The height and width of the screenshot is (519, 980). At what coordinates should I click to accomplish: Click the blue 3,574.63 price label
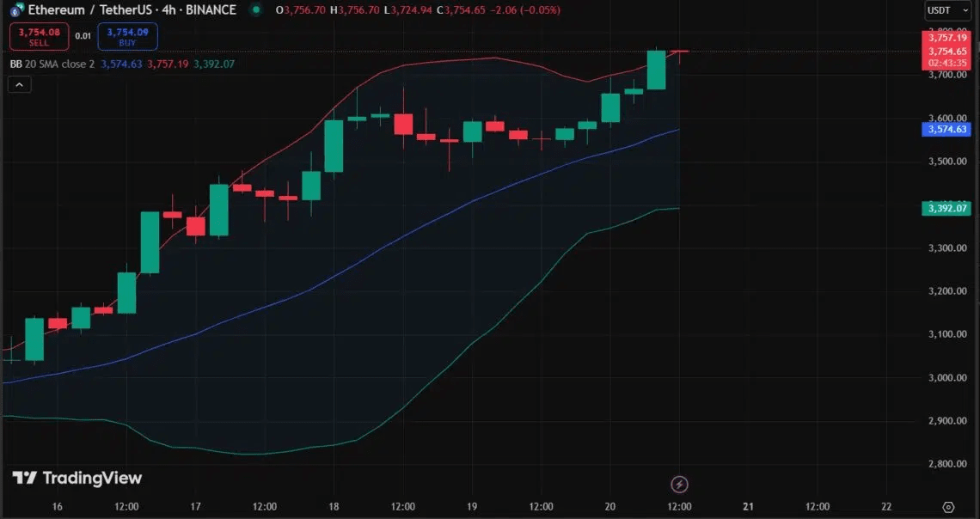pos(946,129)
